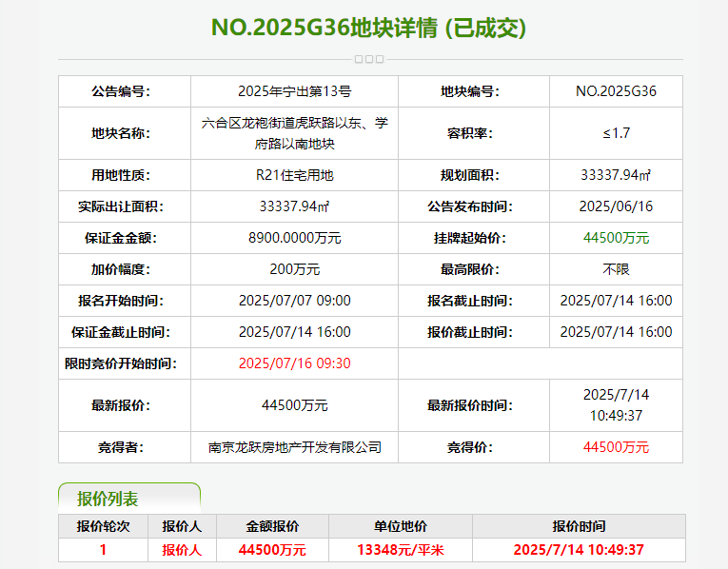Click the 容积率 label
This screenshot has height=569, width=728.
click(x=470, y=133)
